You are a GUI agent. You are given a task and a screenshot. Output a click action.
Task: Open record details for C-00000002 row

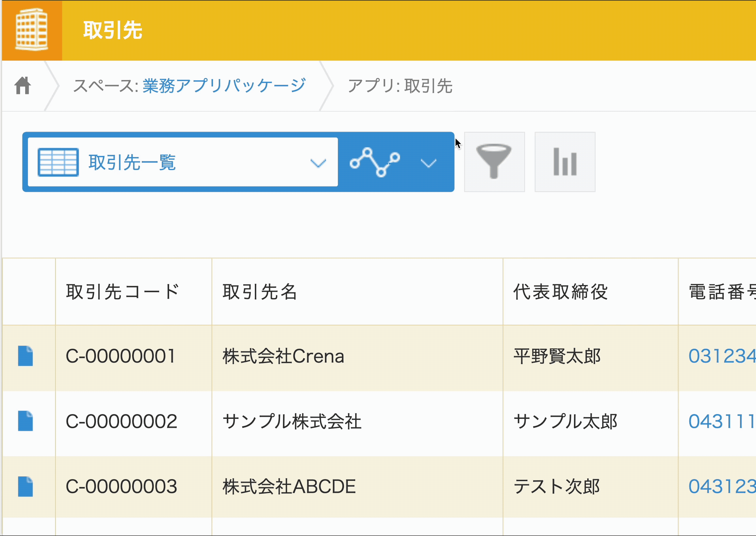point(26,421)
